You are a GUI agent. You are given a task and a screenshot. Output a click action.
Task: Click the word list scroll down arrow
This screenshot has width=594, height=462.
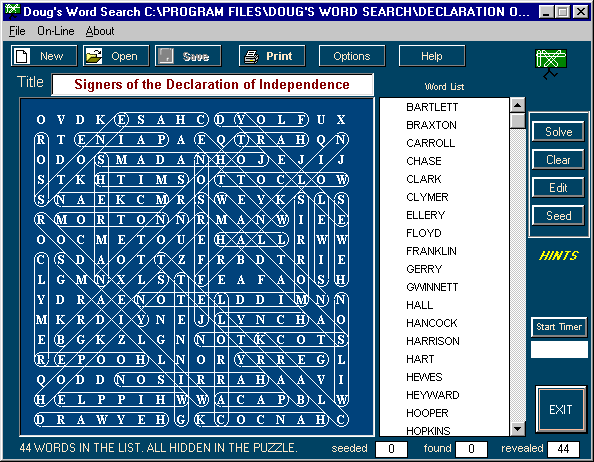[517, 429]
